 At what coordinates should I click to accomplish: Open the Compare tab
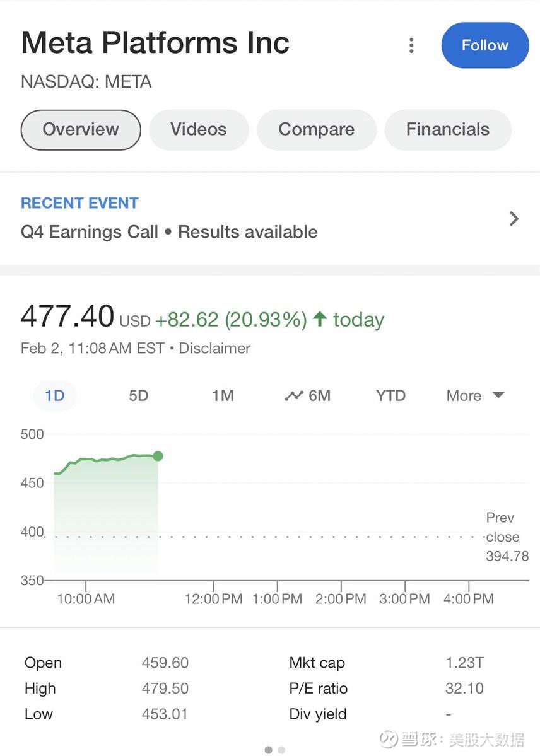[x=316, y=129]
